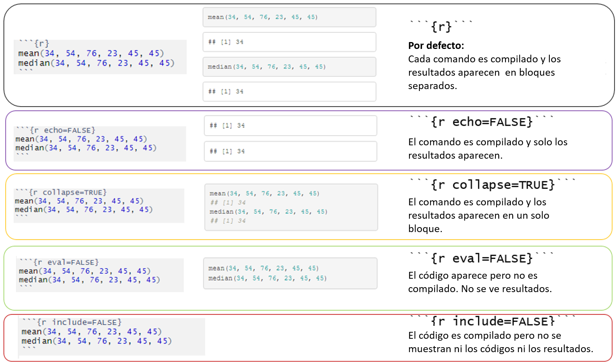Screen dimensions: 616x364
Task: Select the median(34, 54...) output block in default row
Action: click(x=290, y=67)
